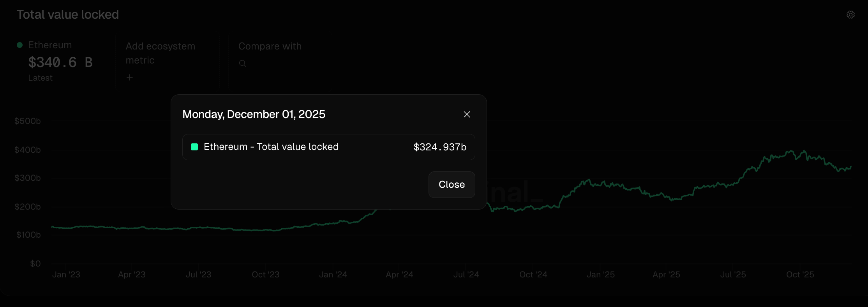The width and height of the screenshot is (868, 307).
Task: Click the $500b y-axis label
Action: [27, 121]
